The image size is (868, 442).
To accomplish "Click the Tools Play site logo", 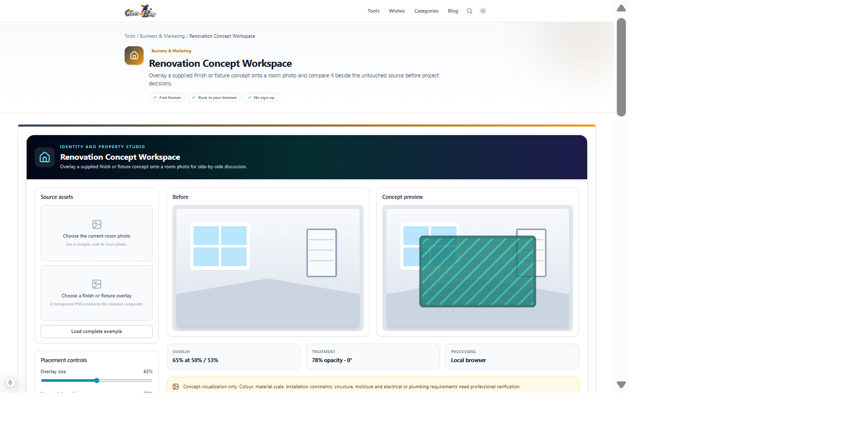I will coord(141,11).
